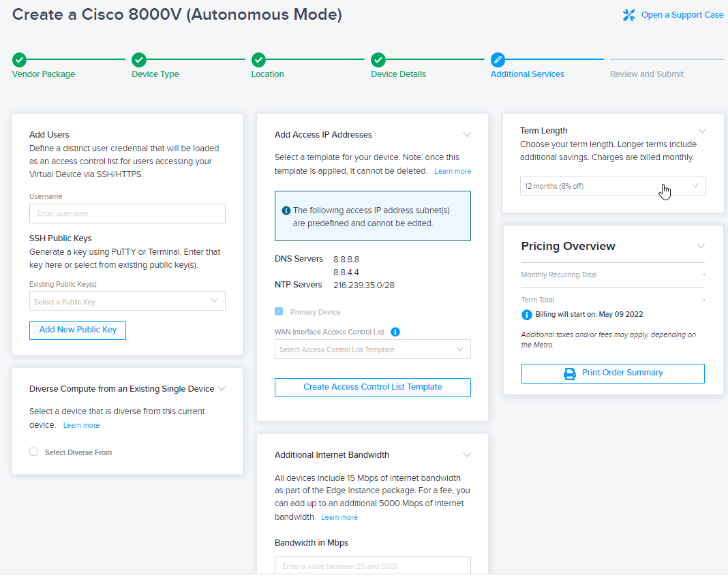The image size is (728, 577).
Task: Click the Term Total row label
Action: click(538, 300)
